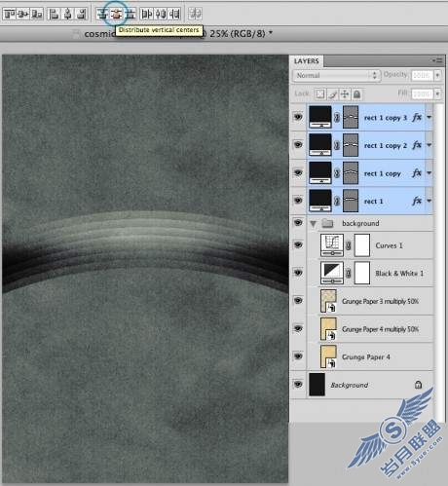Click Align left edges icon

click(x=54, y=14)
